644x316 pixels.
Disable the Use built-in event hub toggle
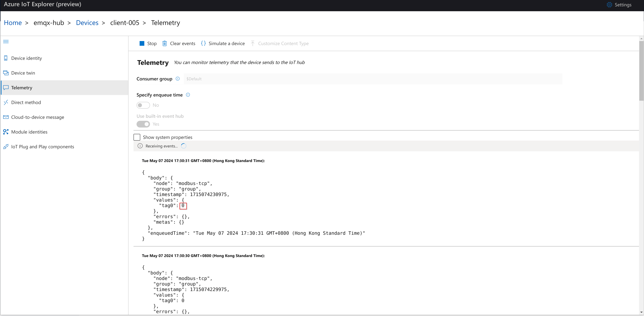tap(143, 124)
